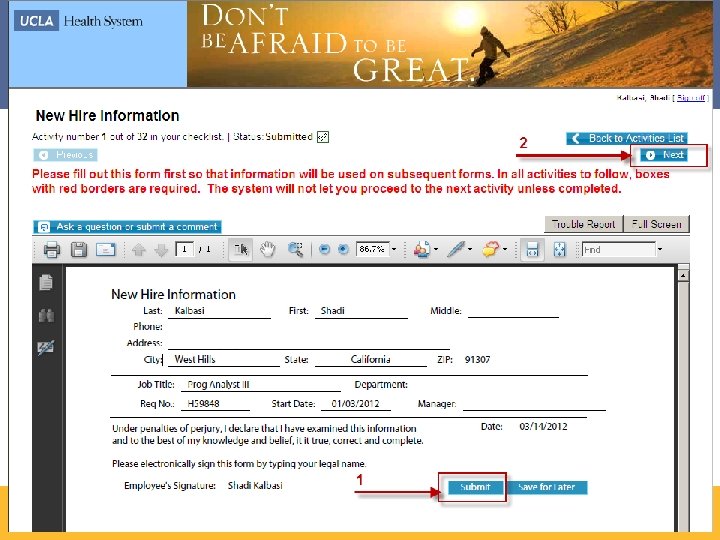Screen dimensions: 720x540
Task: Click the First name field Shadi
Action: point(361,311)
